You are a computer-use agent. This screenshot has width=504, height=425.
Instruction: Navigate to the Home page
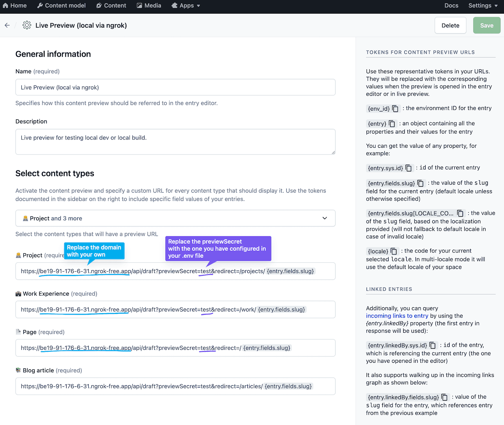pyautogui.click(x=15, y=6)
